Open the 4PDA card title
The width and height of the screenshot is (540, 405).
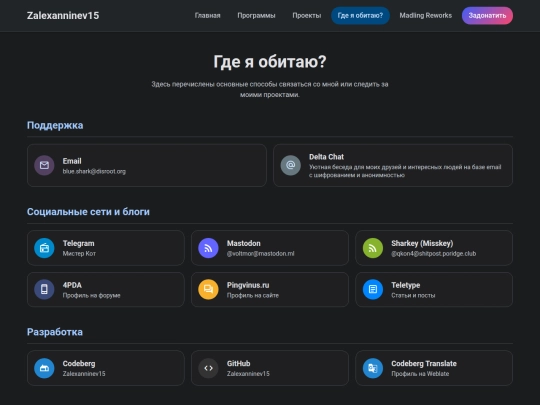(72, 285)
